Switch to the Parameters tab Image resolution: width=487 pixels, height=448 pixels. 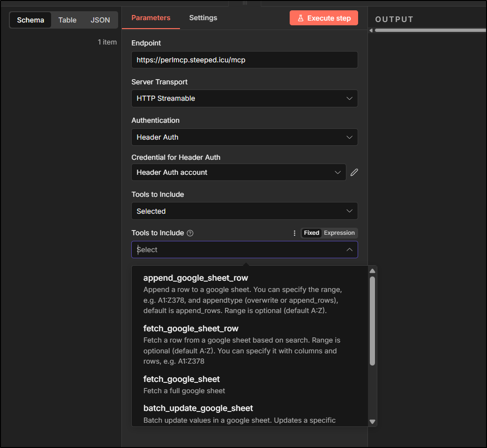pos(150,18)
